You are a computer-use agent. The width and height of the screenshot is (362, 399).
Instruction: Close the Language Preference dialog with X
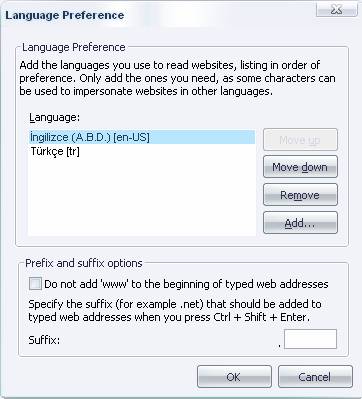click(336, 9)
